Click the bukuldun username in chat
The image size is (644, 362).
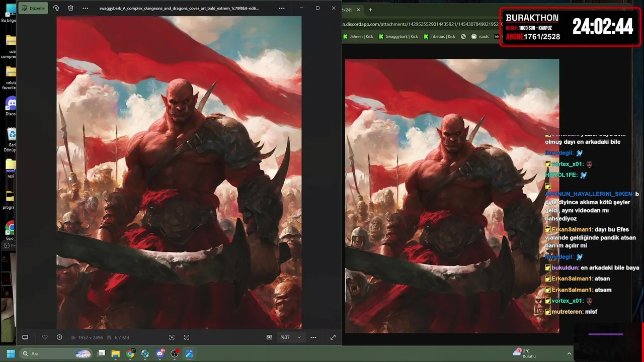pyautogui.click(x=565, y=267)
